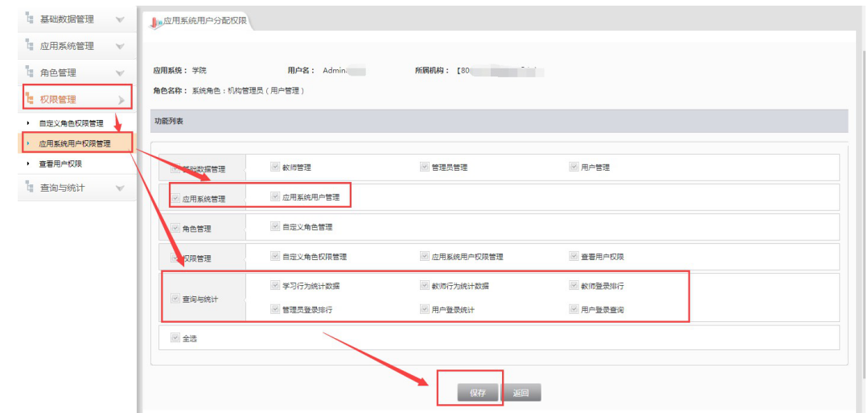This screenshot has height=413, width=868.
Task: Collapse 权限管理 using its arrow
Action: [121, 100]
